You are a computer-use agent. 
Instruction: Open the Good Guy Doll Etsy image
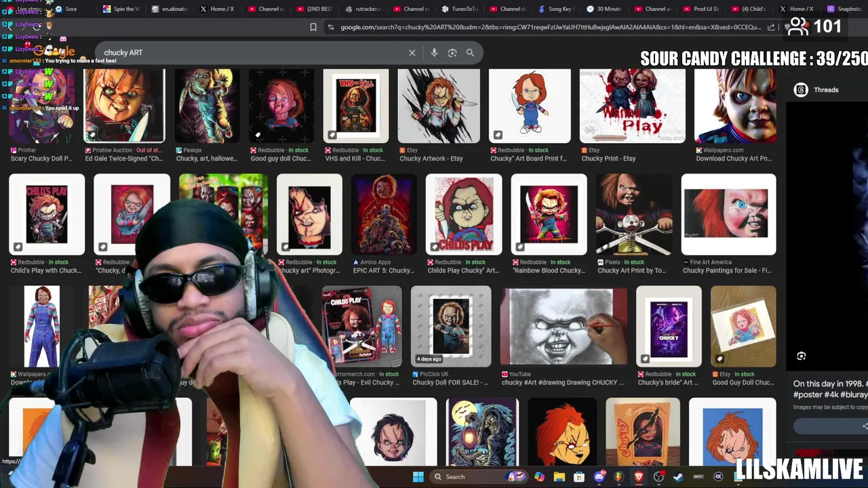click(x=743, y=326)
